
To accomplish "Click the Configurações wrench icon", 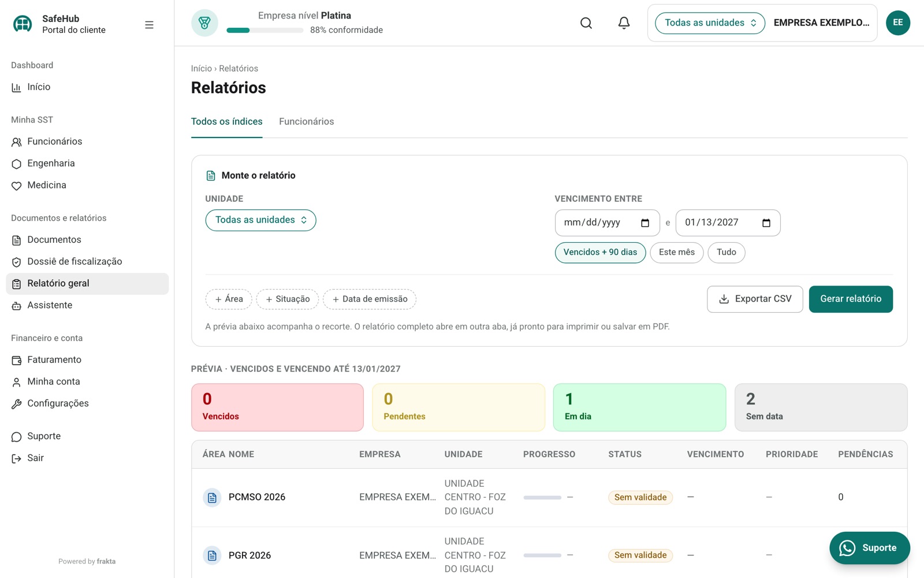I will coord(16,404).
